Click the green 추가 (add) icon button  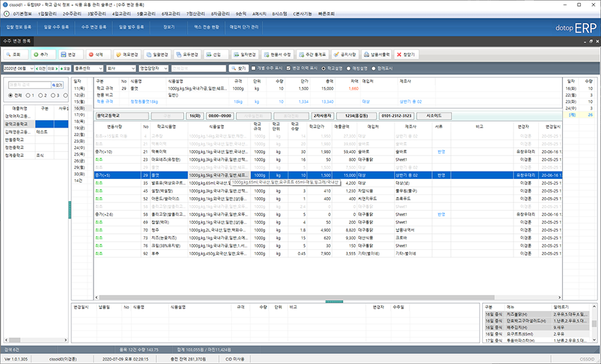pos(42,54)
